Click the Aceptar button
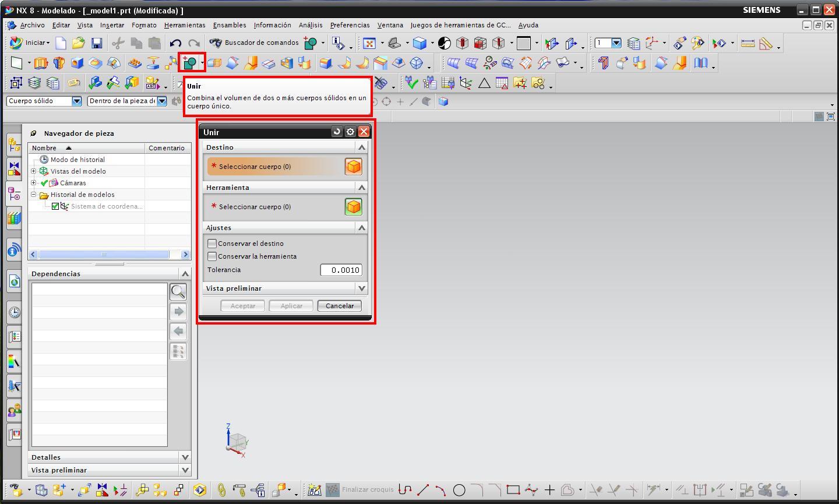 [x=243, y=306]
